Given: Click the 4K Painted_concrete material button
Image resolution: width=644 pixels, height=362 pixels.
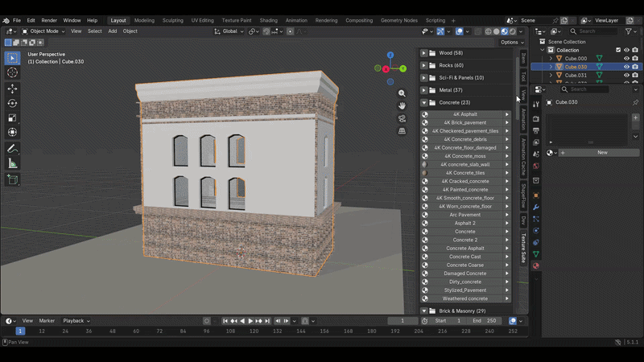Looking at the screenshot, I should [x=465, y=190].
